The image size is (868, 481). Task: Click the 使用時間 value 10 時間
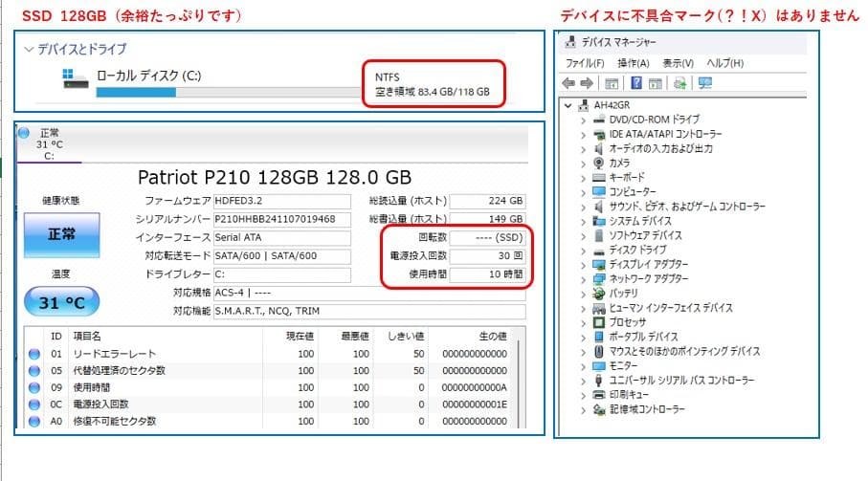pyautogui.click(x=488, y=274)
